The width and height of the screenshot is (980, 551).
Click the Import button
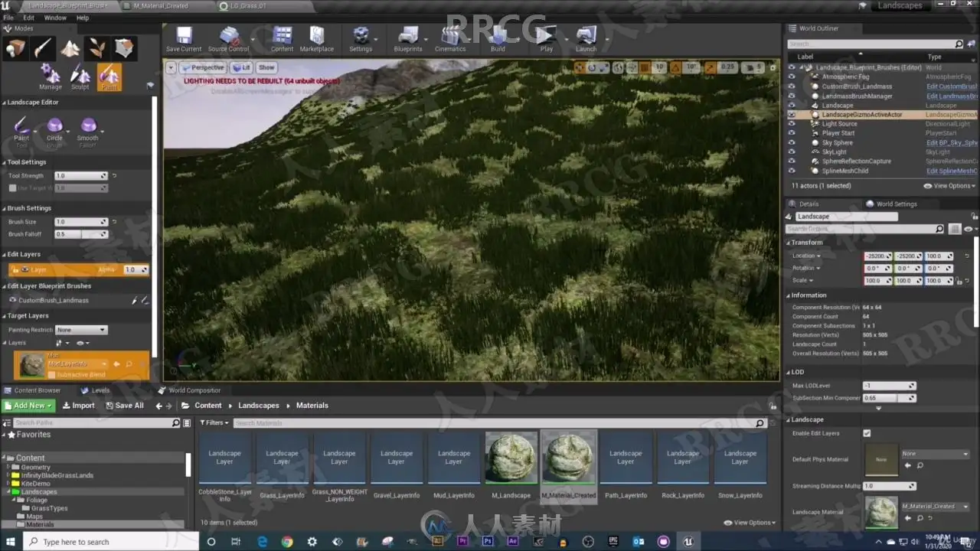[x=79, y=406]
